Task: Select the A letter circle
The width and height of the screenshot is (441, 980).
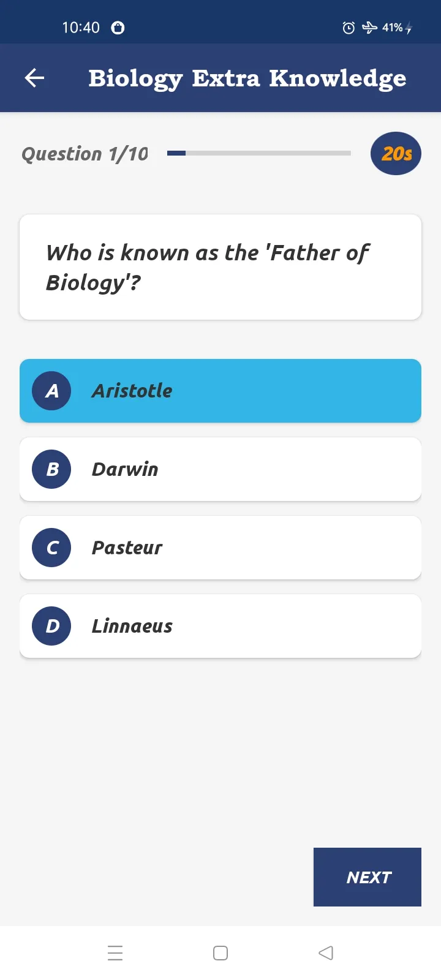Action: tap(51, 391)
